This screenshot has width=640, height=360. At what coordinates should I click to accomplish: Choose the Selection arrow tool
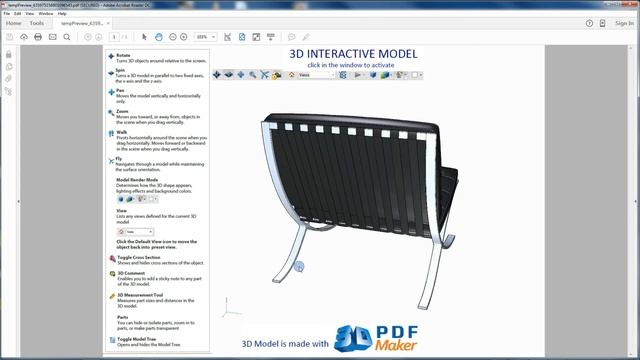[x=144, y=37]
